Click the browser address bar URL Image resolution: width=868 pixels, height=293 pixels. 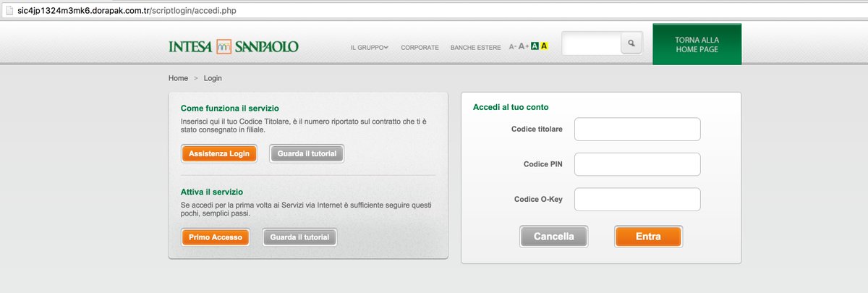click(127, 12)
